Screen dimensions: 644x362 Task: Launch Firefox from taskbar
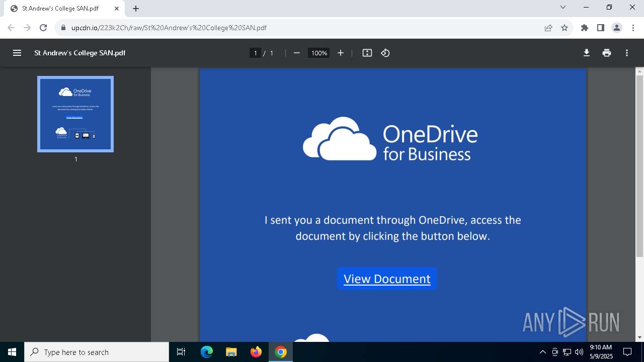(256, 352)
